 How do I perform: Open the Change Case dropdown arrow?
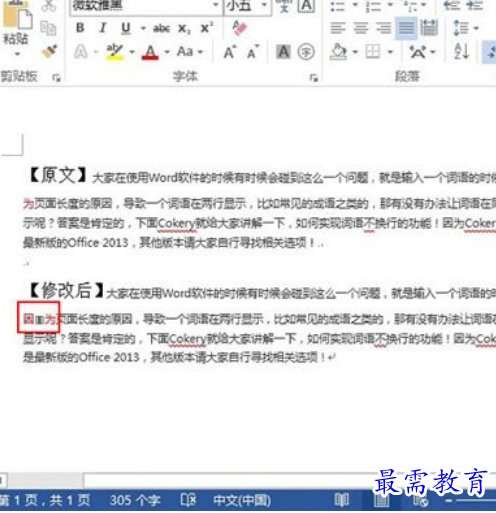pos(200,52)
